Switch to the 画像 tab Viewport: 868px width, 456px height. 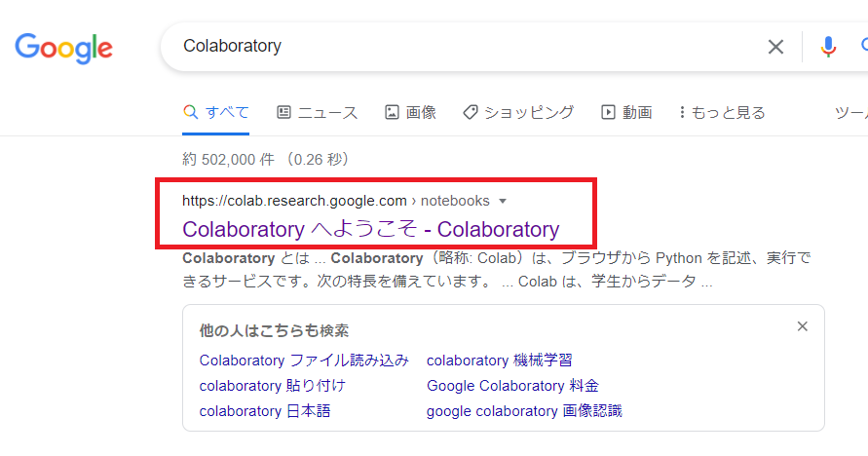coord(410,113)
